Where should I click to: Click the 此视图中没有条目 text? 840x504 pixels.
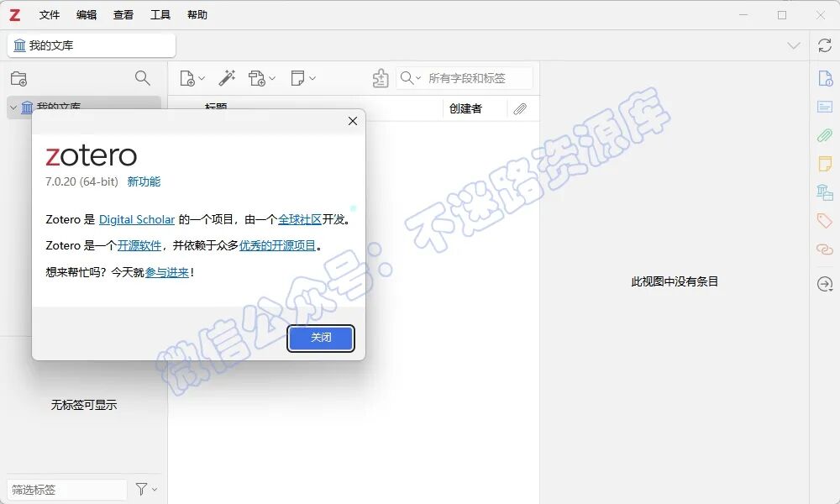[675, 281]
